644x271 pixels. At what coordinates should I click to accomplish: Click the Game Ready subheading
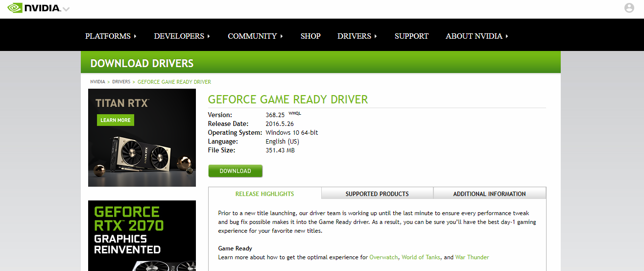235,248
